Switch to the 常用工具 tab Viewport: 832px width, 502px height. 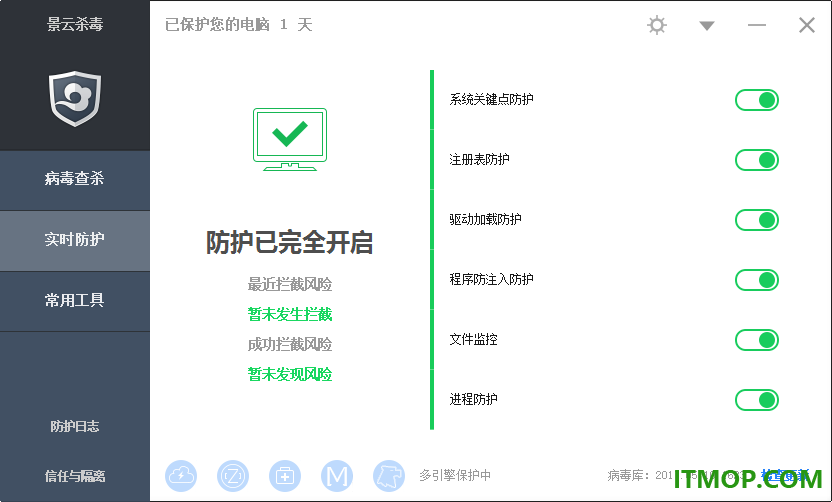[x=75, y=301]
